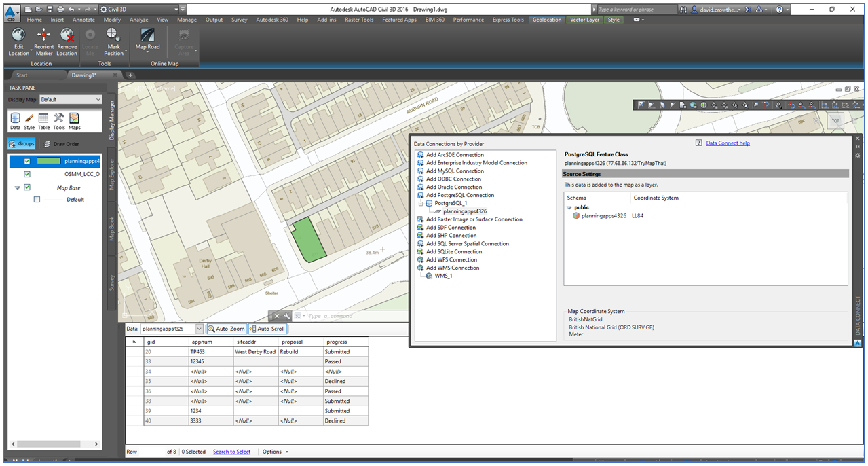Click the Save icon in quick access toolbar
The image size is (868, 466).
(x=51, y=10)
